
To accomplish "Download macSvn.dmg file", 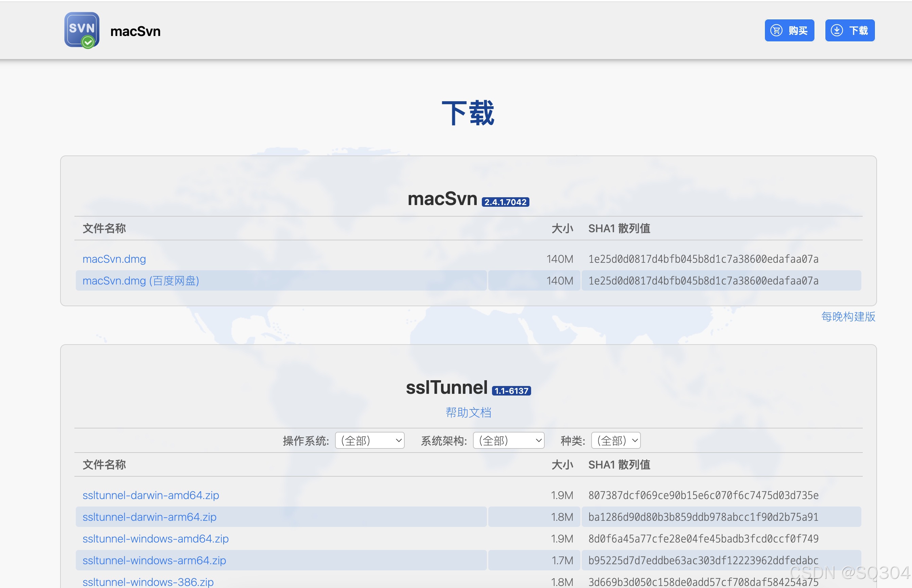I will (x=114, y=259).
